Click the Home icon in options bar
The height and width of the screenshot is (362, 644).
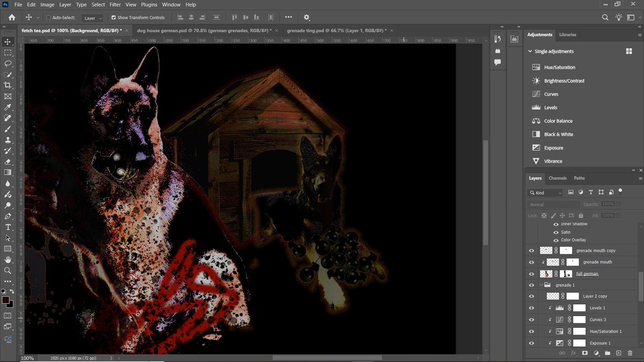click(x=12, y=17)
